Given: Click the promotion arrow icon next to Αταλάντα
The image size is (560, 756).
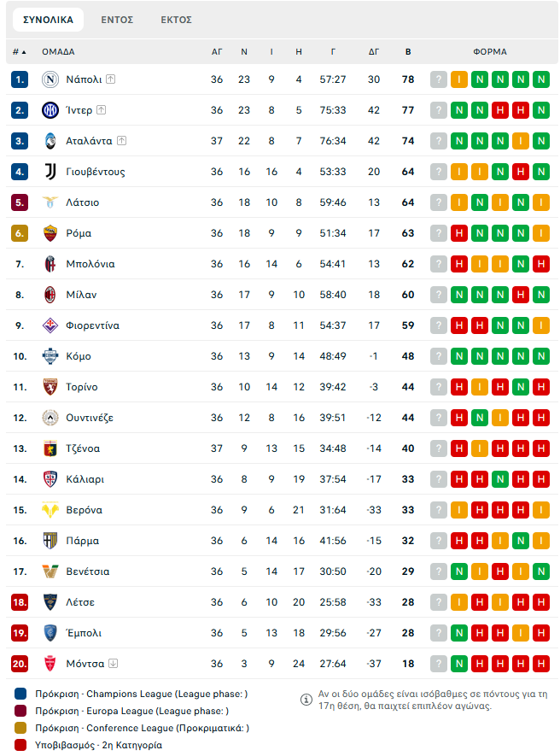Looking at the screenshot, I should point(122,141).
